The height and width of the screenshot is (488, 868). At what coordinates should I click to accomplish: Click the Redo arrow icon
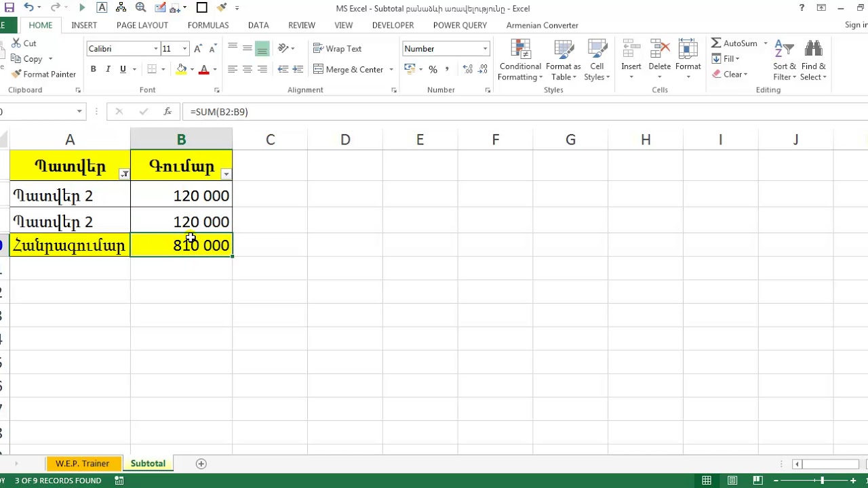(57, 7)
